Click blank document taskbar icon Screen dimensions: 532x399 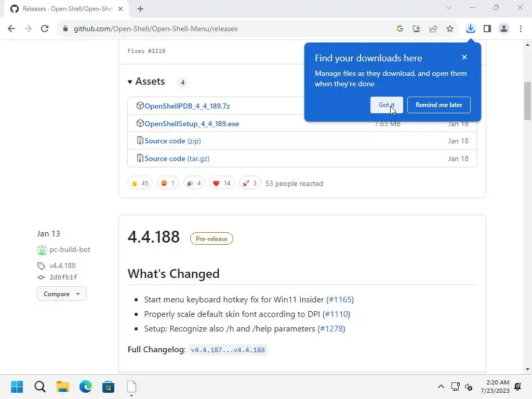[x=131, y=387]
